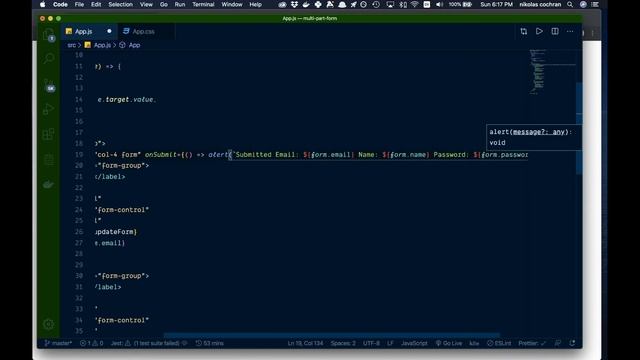The width and height of the screenshot is (640, 360).
Task: Click the battery 100% indicator
Action: 460,4
